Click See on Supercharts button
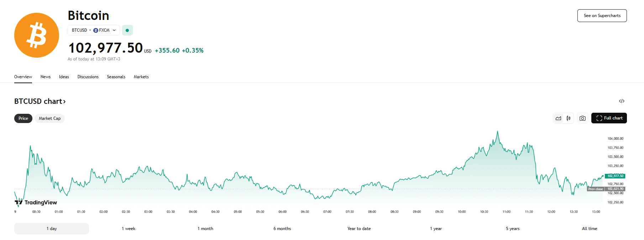 (x=602, y=16)
